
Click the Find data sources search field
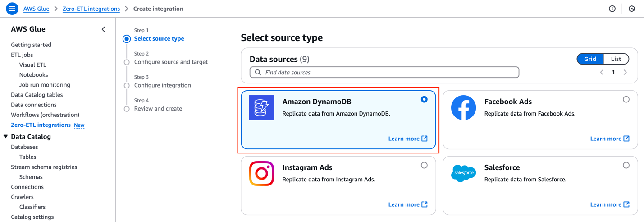click(x=384, y=72)
